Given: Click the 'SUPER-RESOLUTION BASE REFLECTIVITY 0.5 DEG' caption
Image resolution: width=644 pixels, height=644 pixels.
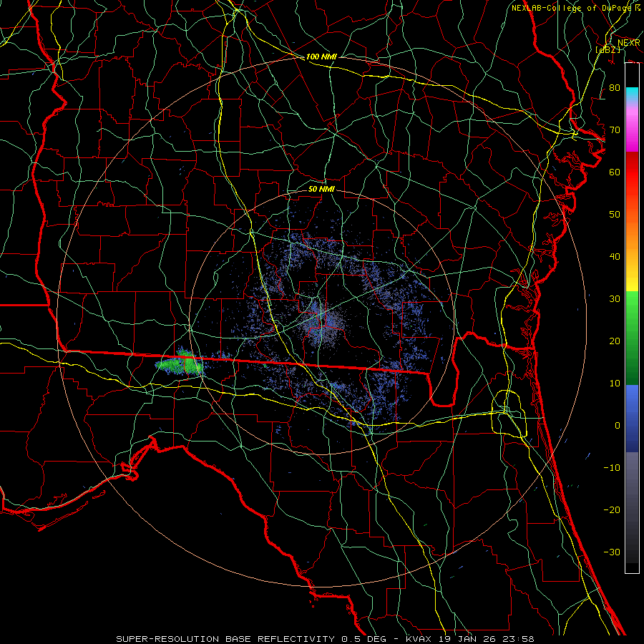Looking at the screenshot, I should pyautogui.click(x=251, y=639).
